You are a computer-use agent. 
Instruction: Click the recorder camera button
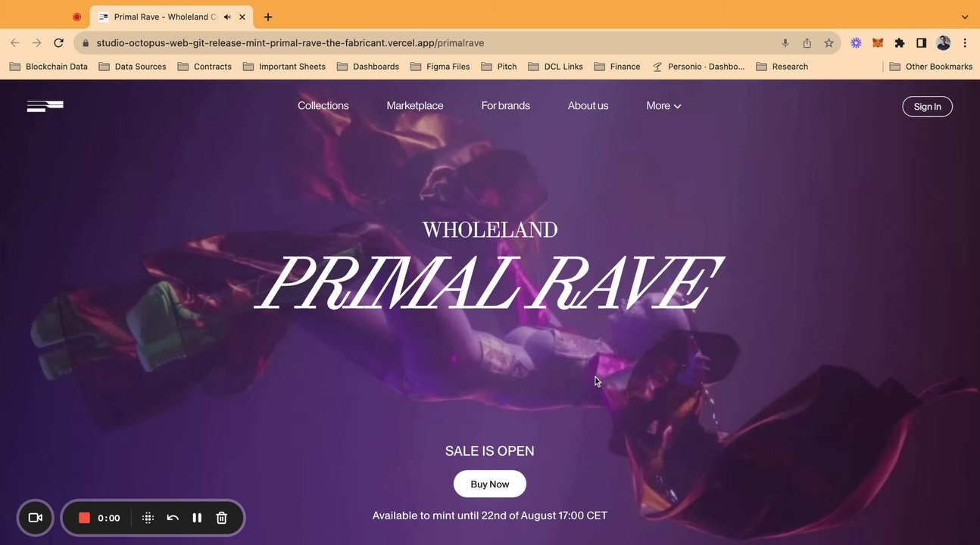pyautogui.click(x=35, y=518)
